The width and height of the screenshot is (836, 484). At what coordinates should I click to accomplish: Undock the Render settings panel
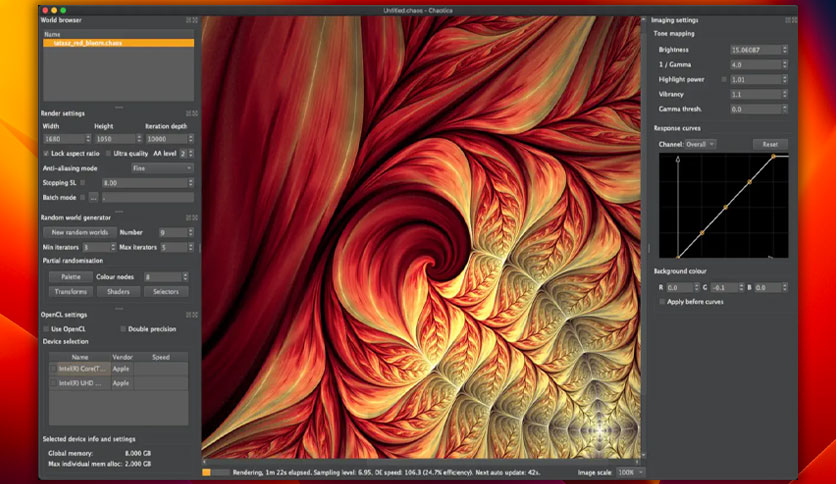(x=189, y=114)
